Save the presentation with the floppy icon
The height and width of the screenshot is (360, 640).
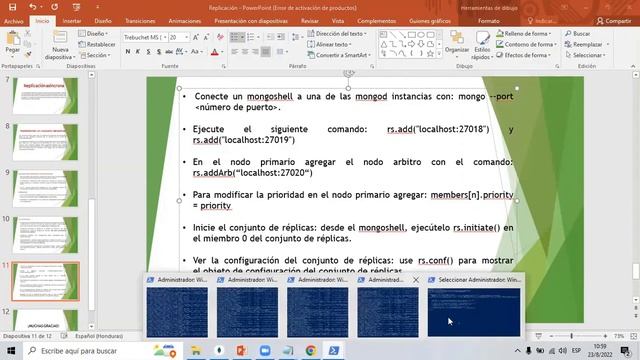pyautogui.click(x=13, y=7)
